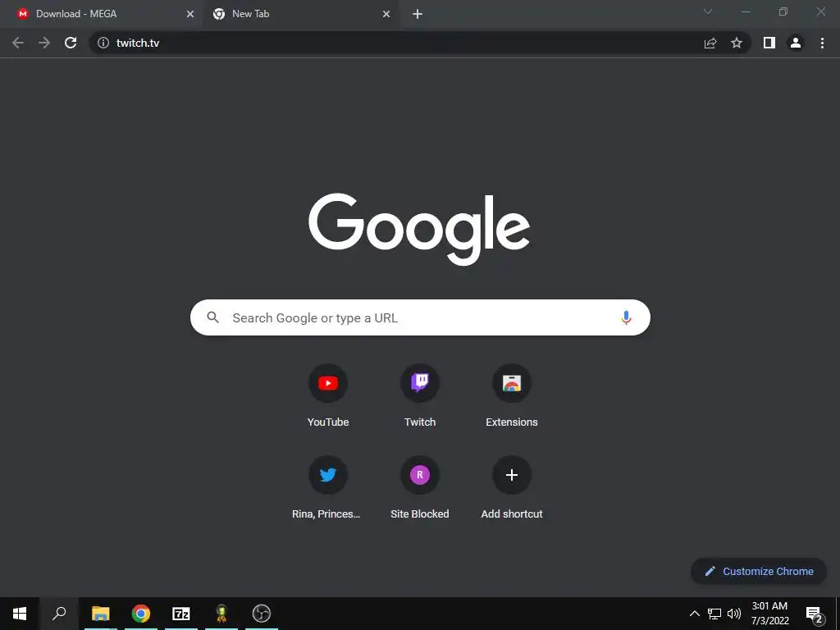Open the Chrome three-dot menu
The height and width of the screenshot is (630, 840).
pyautogui.click(x=822, y=43)
